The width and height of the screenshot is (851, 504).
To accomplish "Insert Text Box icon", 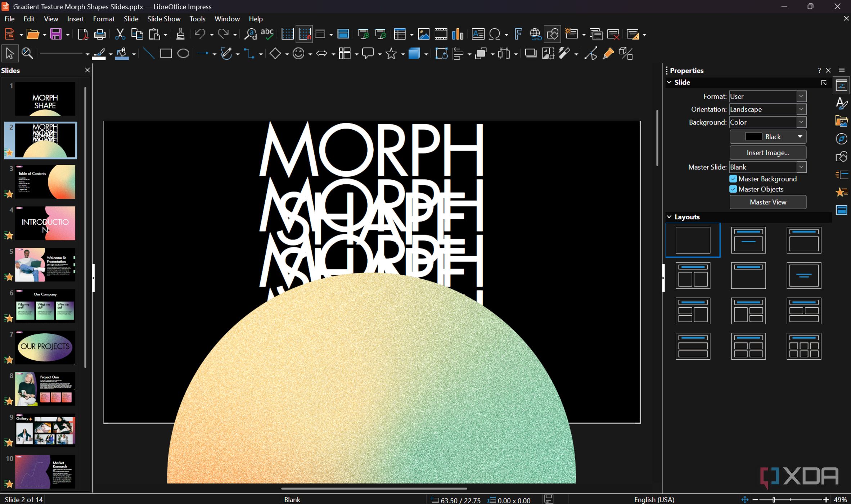I will tap(478, 34).
